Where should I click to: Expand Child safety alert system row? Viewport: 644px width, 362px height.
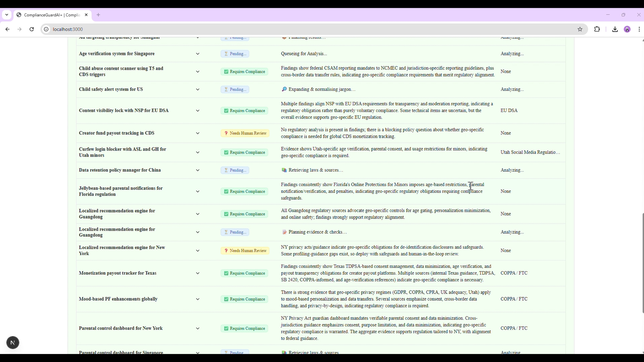pyautogui.click(x=198, y=89)
